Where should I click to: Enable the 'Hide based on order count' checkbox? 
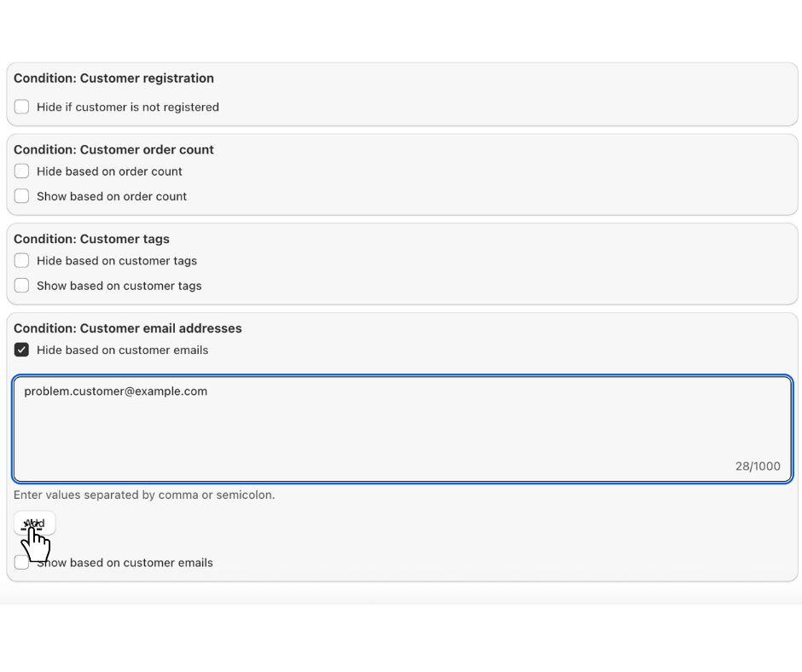point(21,171)
